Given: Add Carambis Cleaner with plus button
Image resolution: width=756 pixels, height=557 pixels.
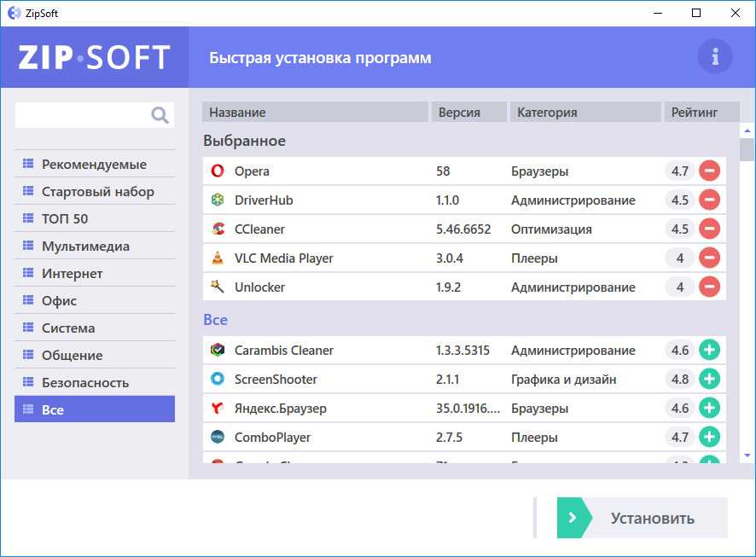Looking at the screenshot, I should [x=709, y=351].
